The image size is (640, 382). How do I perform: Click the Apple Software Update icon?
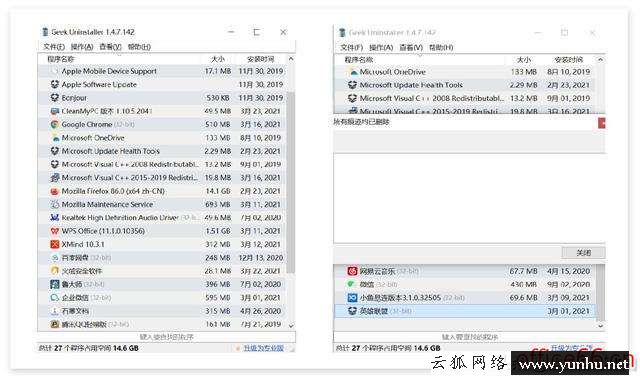pos(55,84)
